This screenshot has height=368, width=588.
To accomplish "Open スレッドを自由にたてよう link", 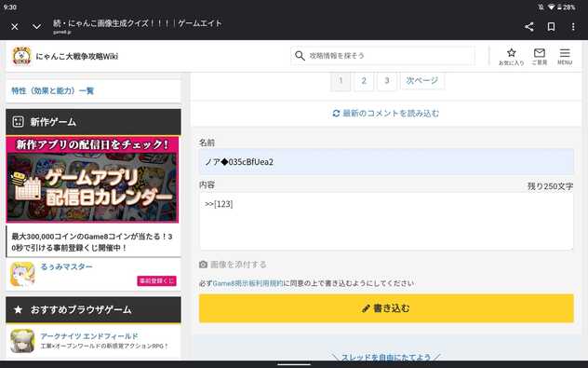I will pos(386,358).
